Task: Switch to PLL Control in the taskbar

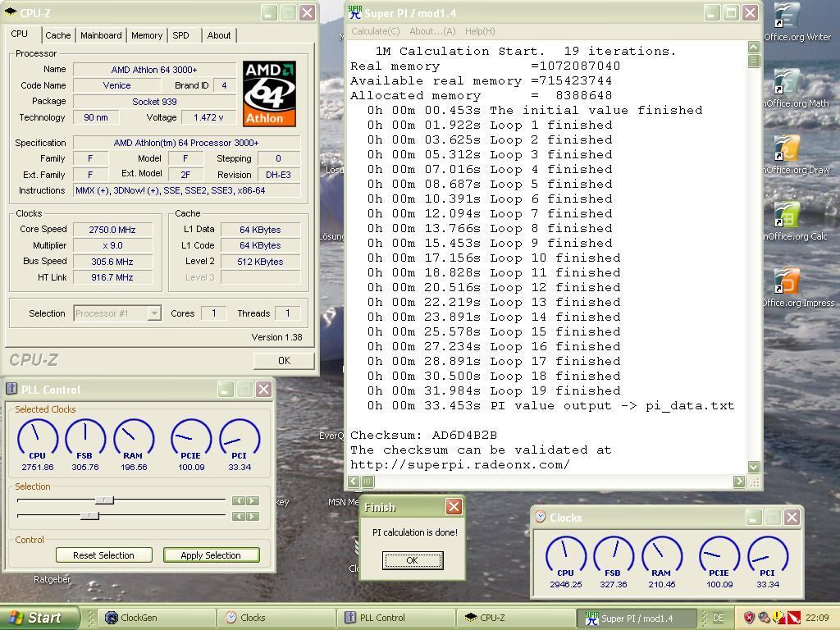Action: pos(396,618)
